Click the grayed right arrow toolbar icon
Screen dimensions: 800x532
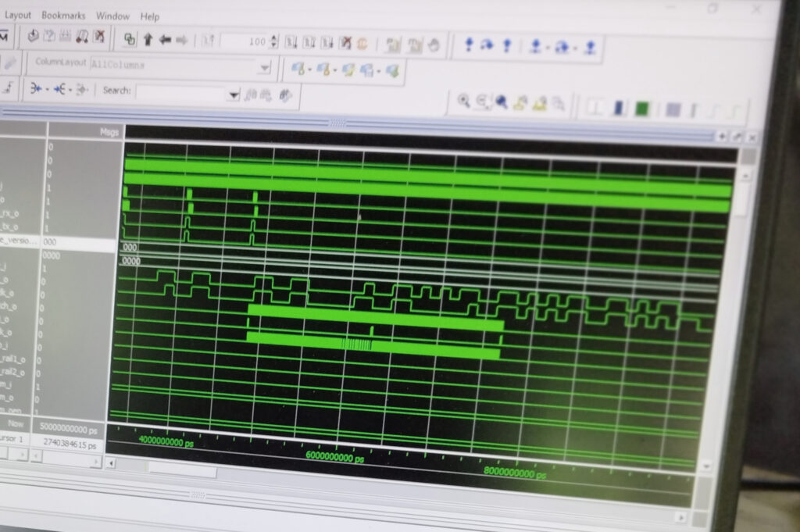[181, 40]
